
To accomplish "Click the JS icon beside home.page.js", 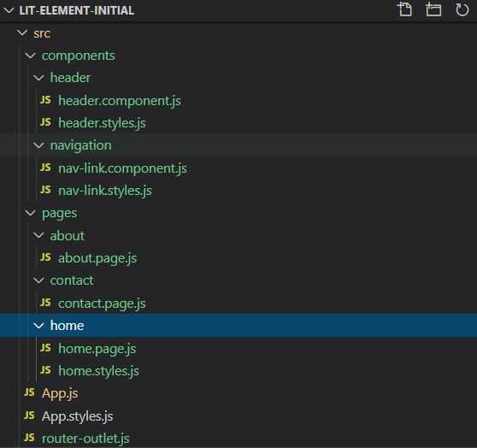I will point(45,348).
